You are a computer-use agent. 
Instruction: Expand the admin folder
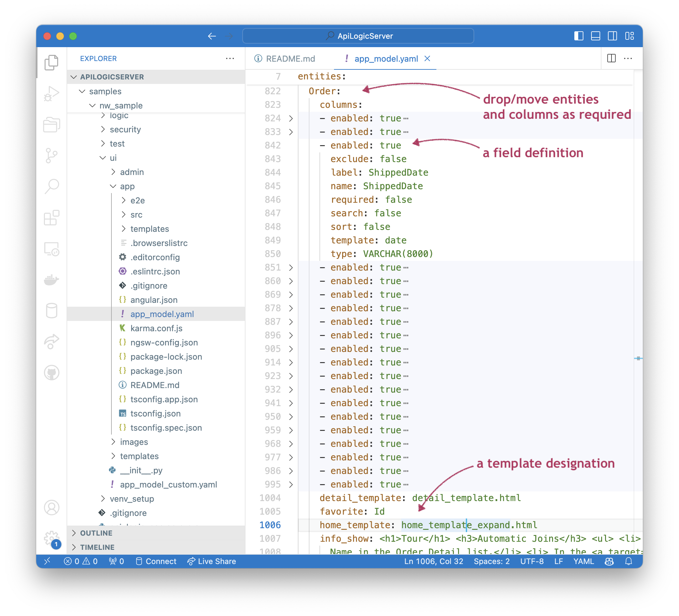[x=156, y=172]
